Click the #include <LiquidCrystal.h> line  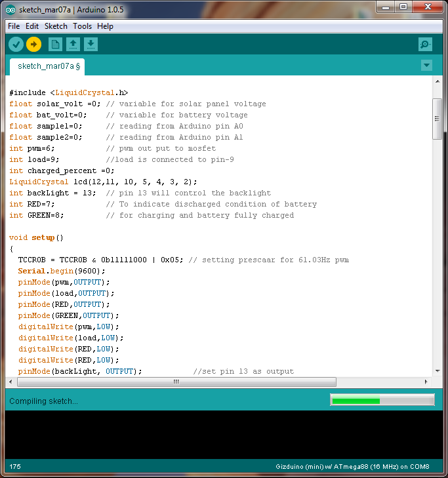(69, 92)
